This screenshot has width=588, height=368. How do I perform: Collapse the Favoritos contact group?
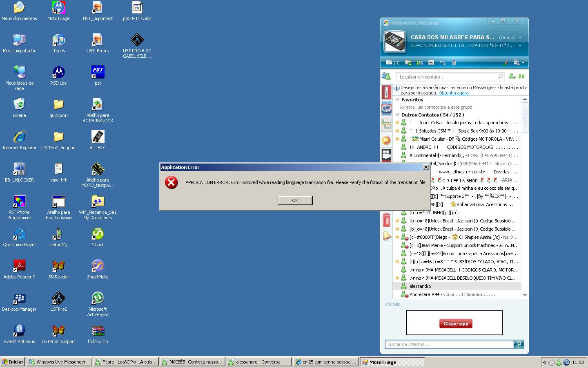point(398,99)
